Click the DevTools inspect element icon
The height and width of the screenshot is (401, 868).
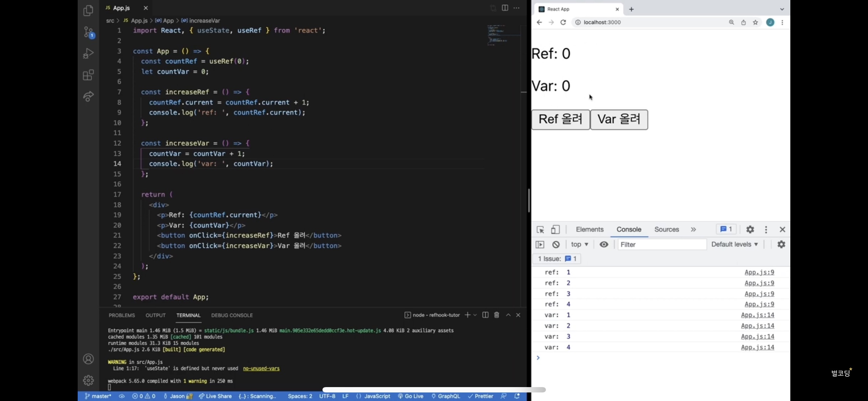tap(540, 230)
